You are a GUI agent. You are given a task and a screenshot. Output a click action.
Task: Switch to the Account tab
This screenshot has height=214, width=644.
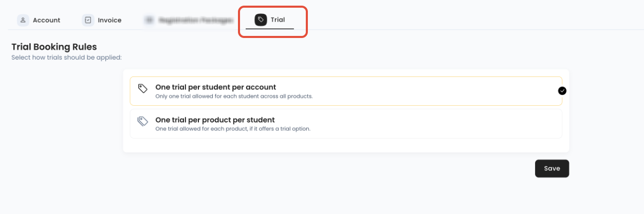(39, 20)
